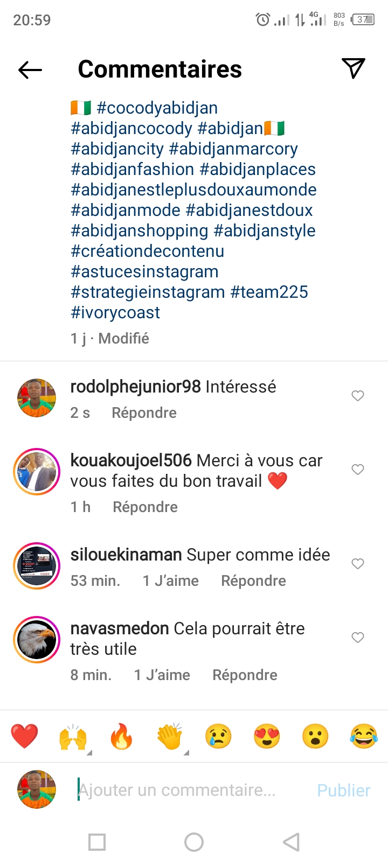Open the #cocodyabidjan hashtag

coord(157,108)
